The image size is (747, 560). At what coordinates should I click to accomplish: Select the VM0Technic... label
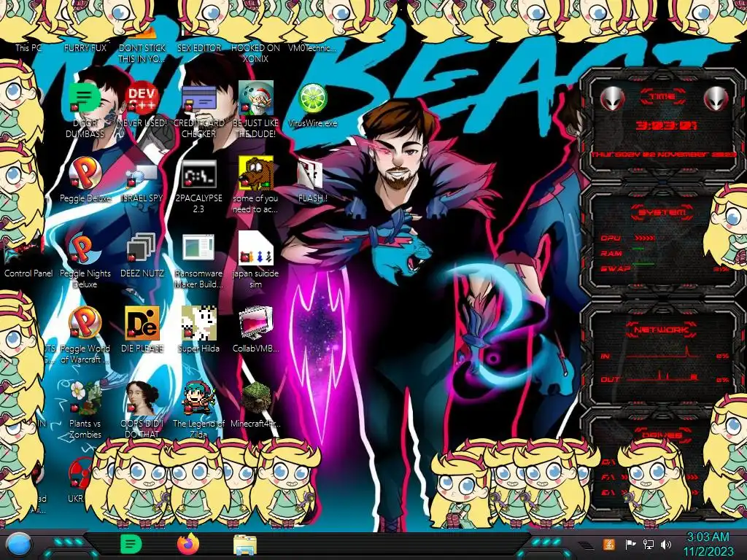click(x=312, y=47)
